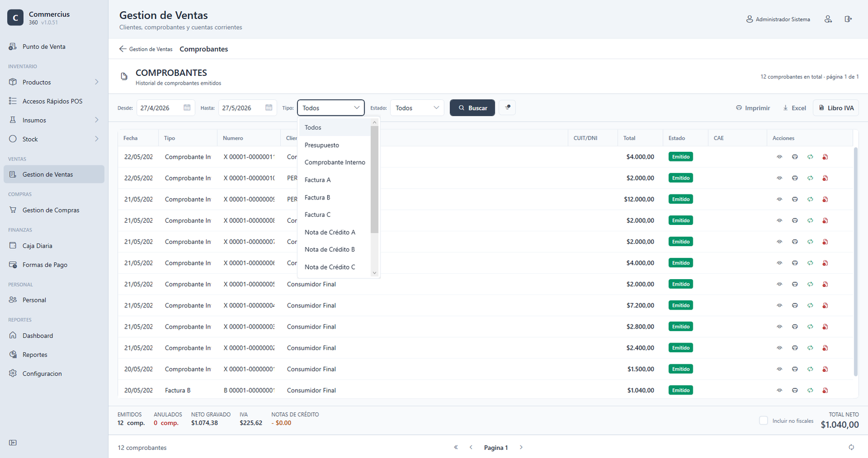The width and height of the screenshot is (868, 458).
Task: Expand the Stock sidebar submenu chevron
Action: (97, 139)
